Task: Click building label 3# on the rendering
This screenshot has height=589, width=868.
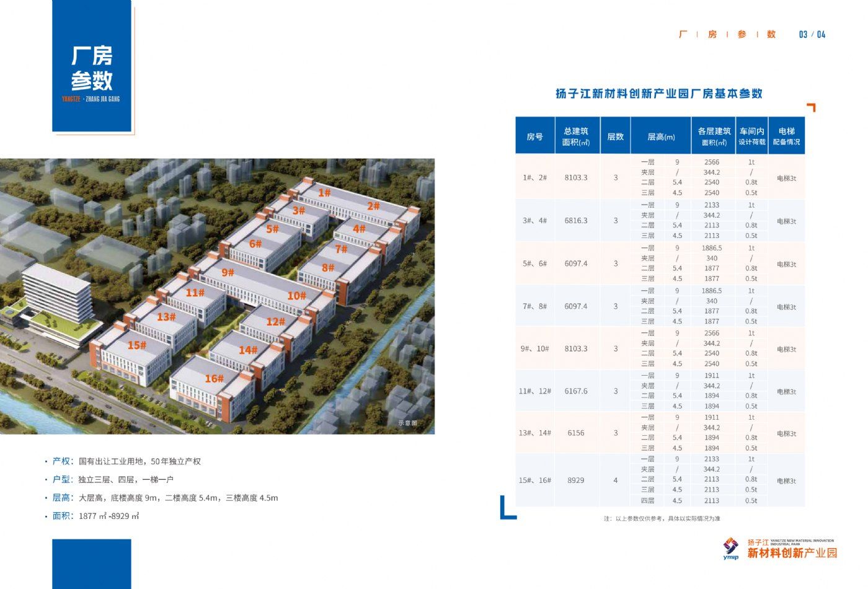Action: 299,210
